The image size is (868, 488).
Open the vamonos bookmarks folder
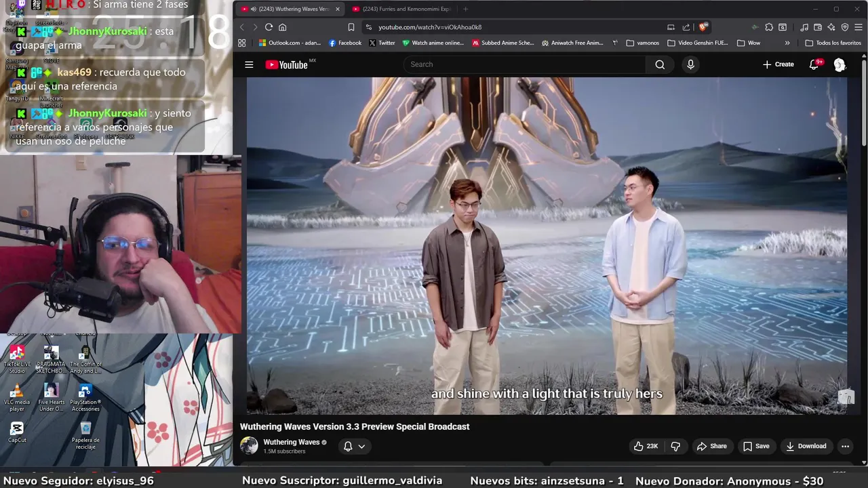[642, 43]
